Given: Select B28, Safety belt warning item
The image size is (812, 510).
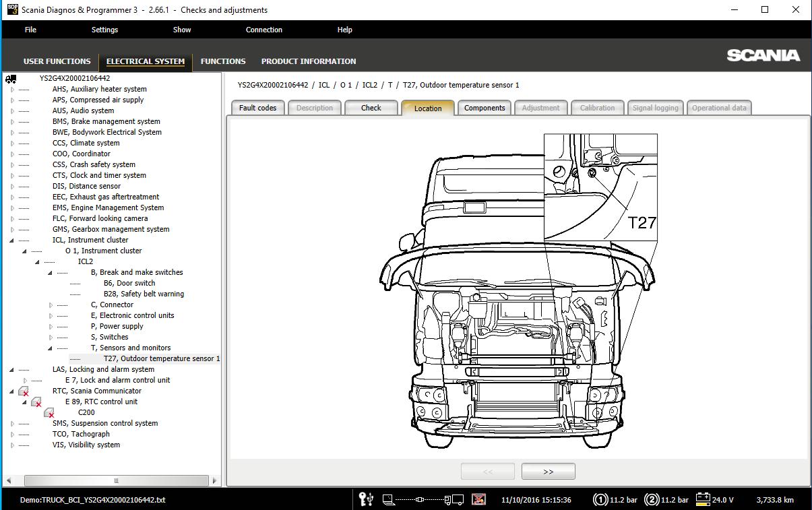Looking at the screenshot, I should click(x=144, y=294).
